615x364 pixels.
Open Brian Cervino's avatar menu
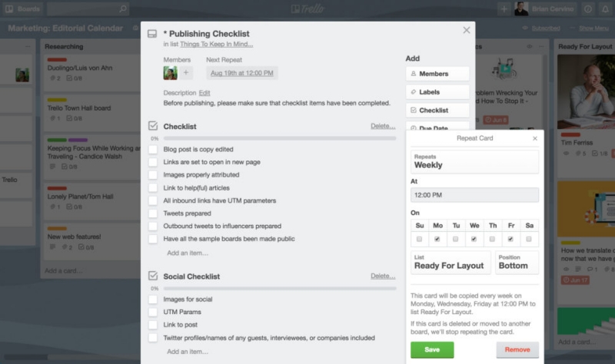(x=521, y=8)
